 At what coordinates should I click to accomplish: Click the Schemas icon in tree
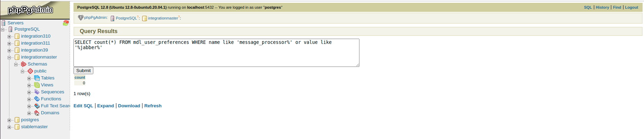click(x=24, y=64)
